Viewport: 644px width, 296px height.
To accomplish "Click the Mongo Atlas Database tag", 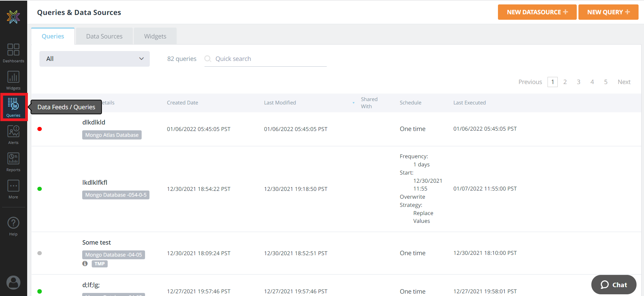I will [x=112, y=135].
